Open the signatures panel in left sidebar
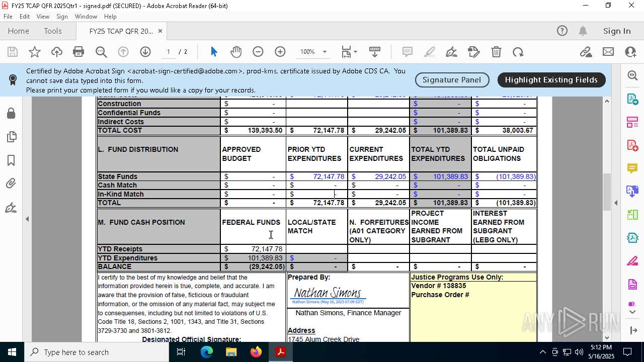644x362 pixels. (11, 208)
